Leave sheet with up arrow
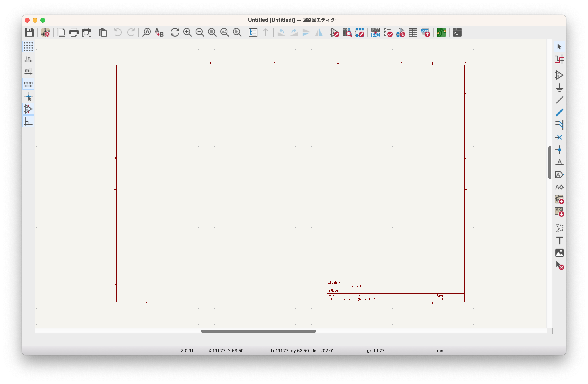This screenshot has height=384, width=588. [266, 32]
